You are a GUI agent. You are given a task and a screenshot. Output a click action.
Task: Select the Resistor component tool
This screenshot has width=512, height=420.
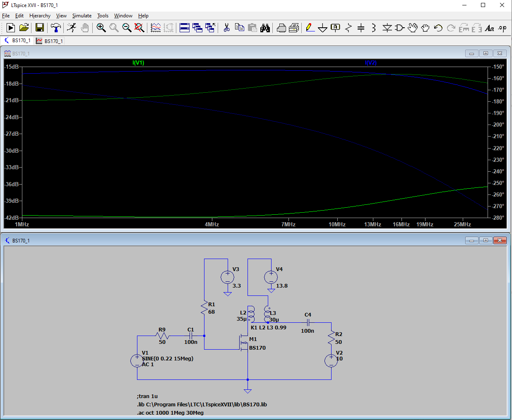pyautogui.click(x=349, y=28)
